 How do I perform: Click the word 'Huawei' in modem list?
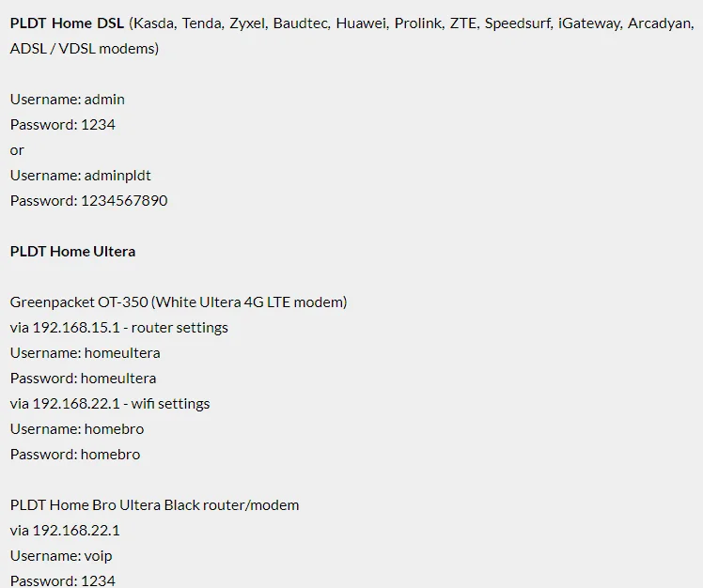coord(361,23)
